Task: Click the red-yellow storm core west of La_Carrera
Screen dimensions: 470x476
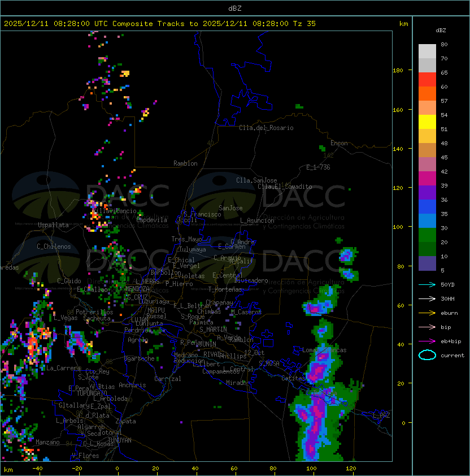Action: [33, 344]
